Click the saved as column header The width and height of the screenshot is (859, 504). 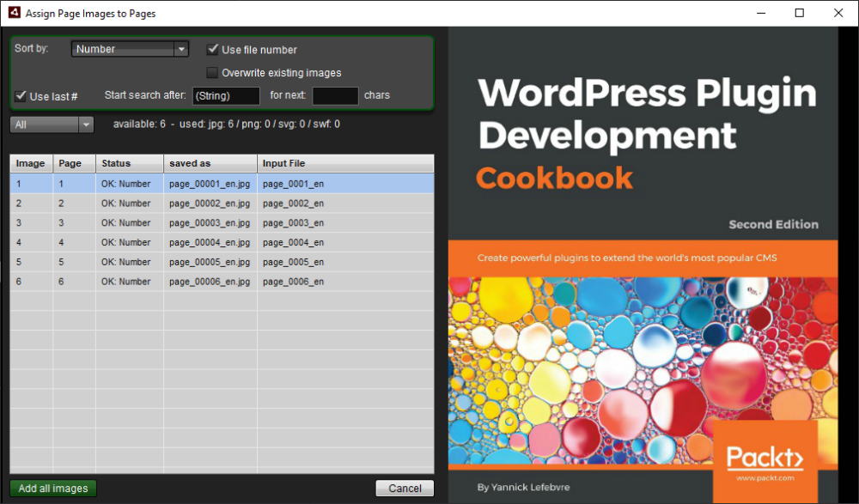click(210, 163)
